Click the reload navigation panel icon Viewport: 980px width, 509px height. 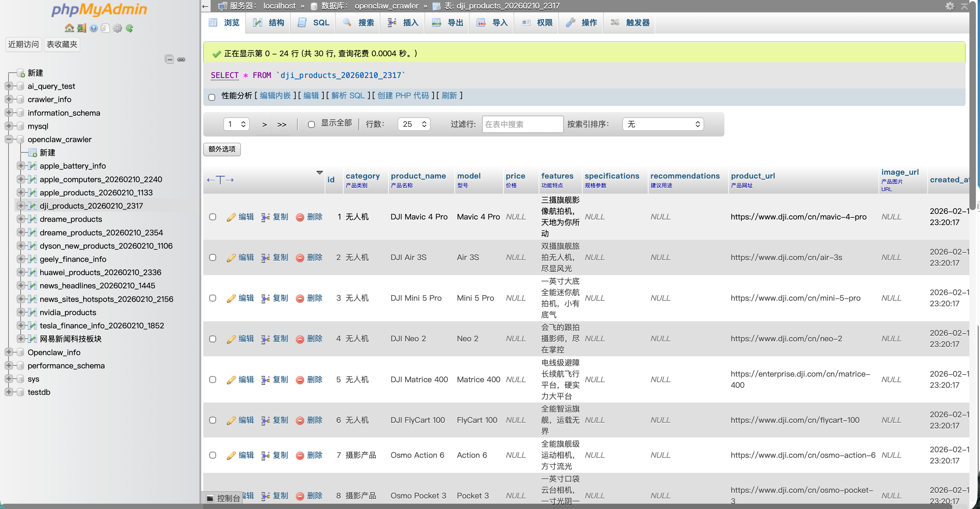pyautogui.click(x=129, y=28)
